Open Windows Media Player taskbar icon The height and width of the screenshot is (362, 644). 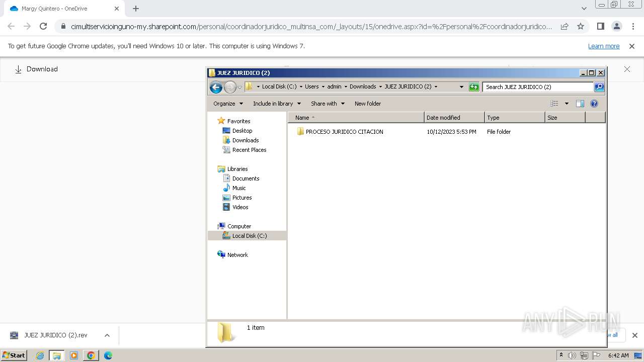coord(74,355)
